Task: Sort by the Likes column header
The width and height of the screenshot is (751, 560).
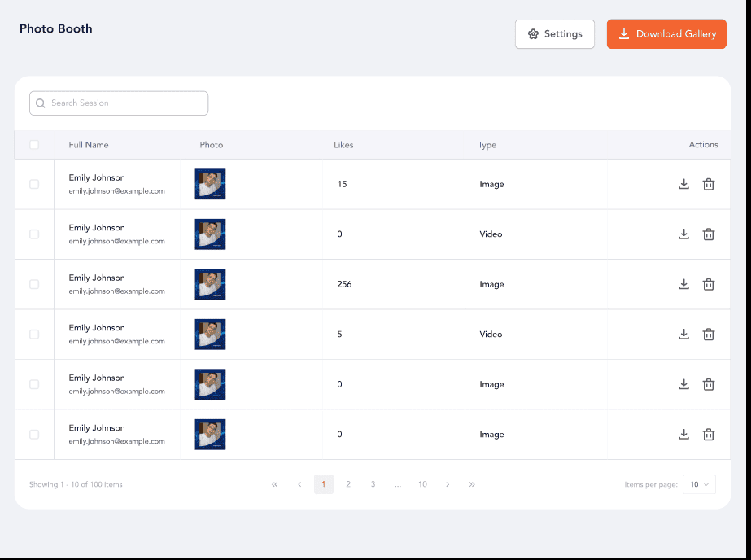Action: coord(343,145)
